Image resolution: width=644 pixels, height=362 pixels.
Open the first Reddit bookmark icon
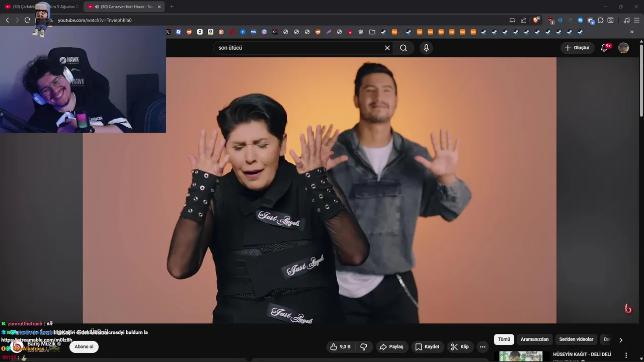pyautogui.click(x=189, y=32)
